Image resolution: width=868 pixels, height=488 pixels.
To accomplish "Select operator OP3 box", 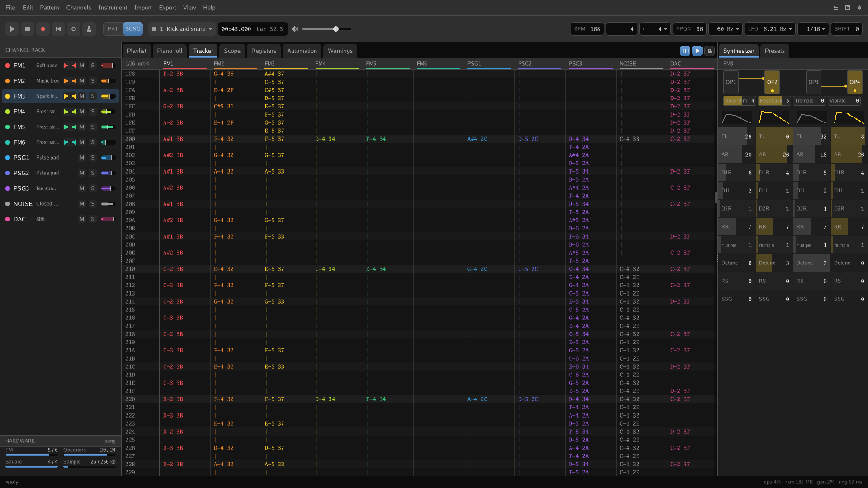I will (x=813, y=82).
